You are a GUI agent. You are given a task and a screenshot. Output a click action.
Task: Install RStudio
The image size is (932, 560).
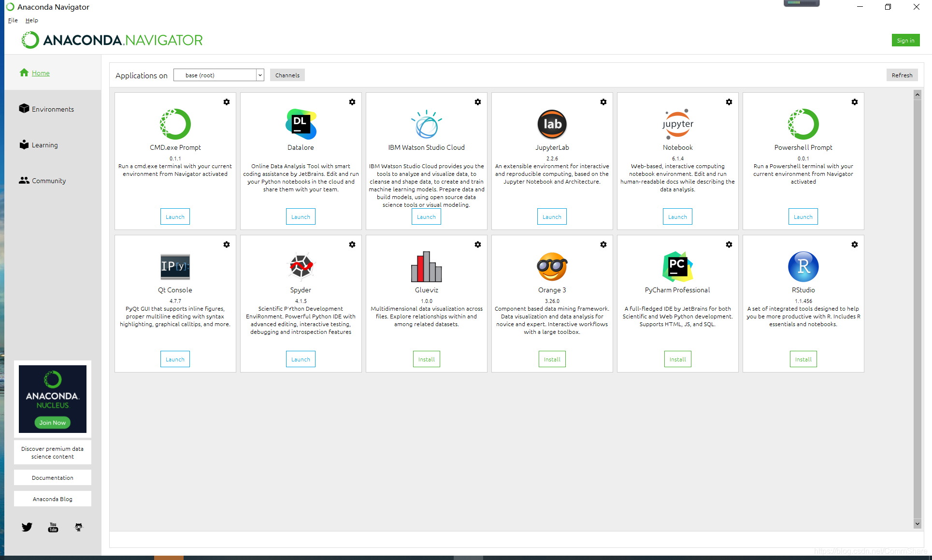click(x=803, y=359)
